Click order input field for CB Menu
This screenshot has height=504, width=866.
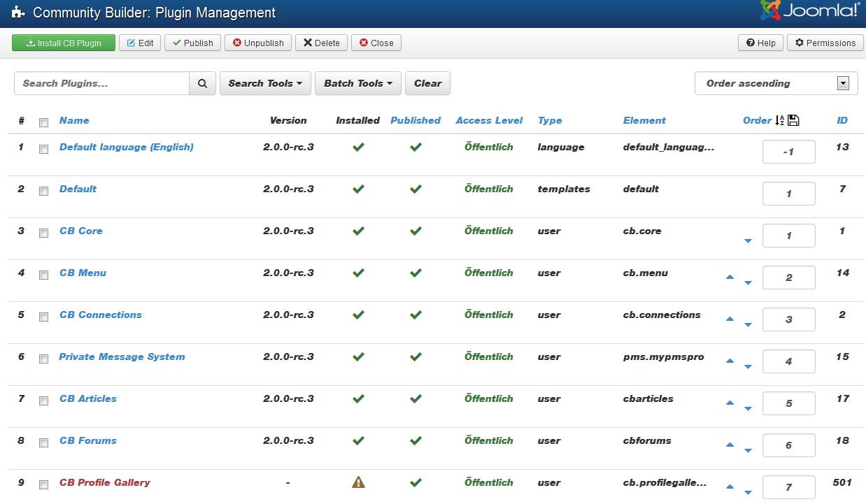pos(788,277)
